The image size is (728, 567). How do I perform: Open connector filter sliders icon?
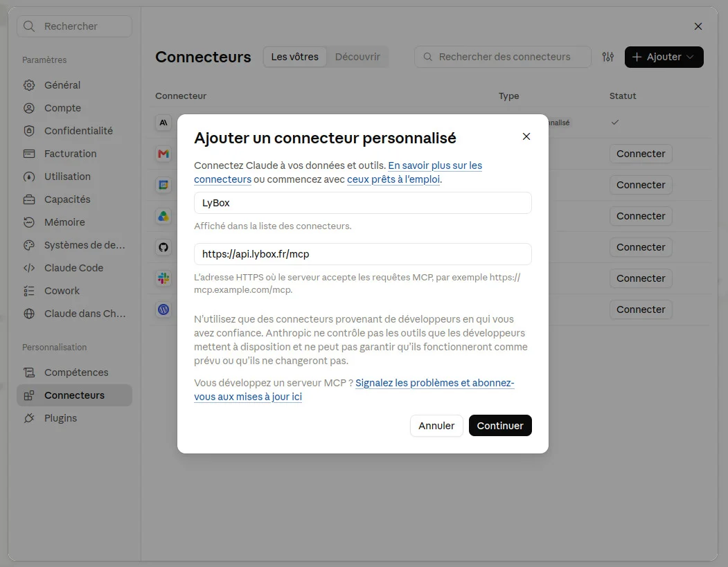pos(607,57)
